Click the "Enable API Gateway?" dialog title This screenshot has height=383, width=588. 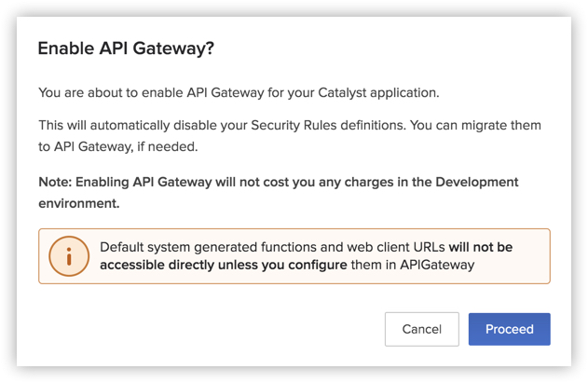(126, 48)
